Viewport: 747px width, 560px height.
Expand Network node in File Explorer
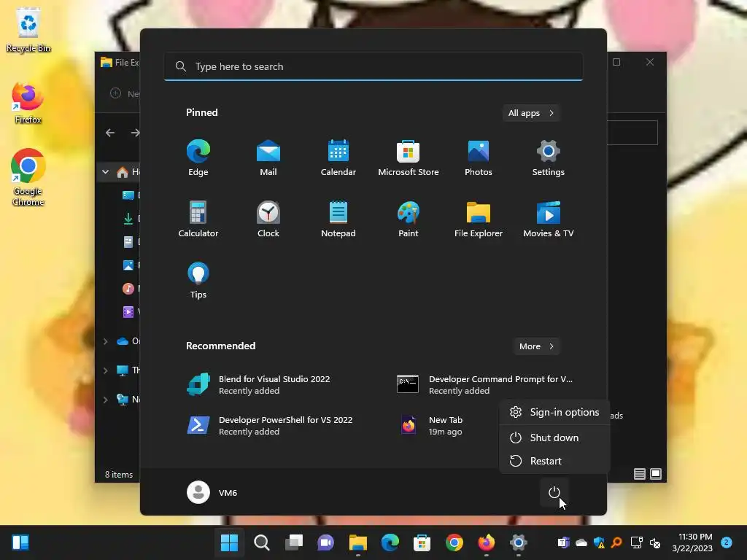pyautogui.click(x=105, y=400)
